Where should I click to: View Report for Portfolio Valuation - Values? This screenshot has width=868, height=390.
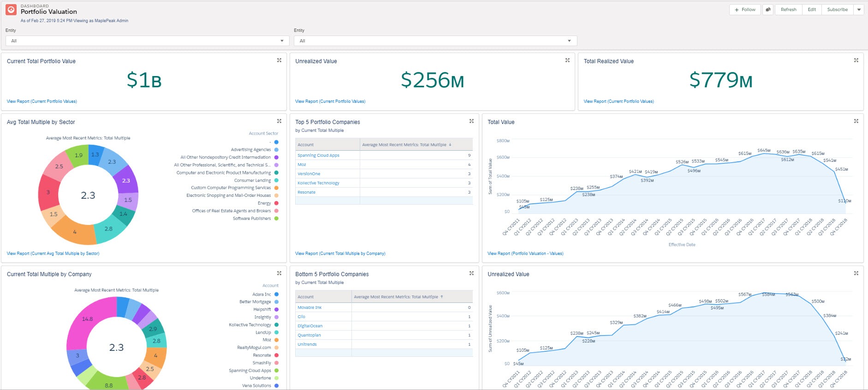click(x=525, y=254)
